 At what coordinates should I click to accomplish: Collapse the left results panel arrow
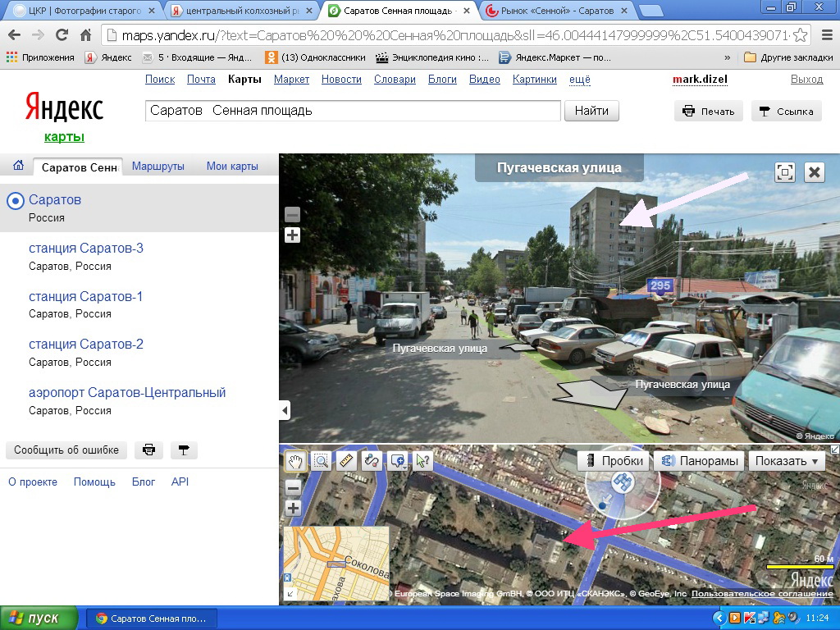pyautogui.click(x=285, y=411)
